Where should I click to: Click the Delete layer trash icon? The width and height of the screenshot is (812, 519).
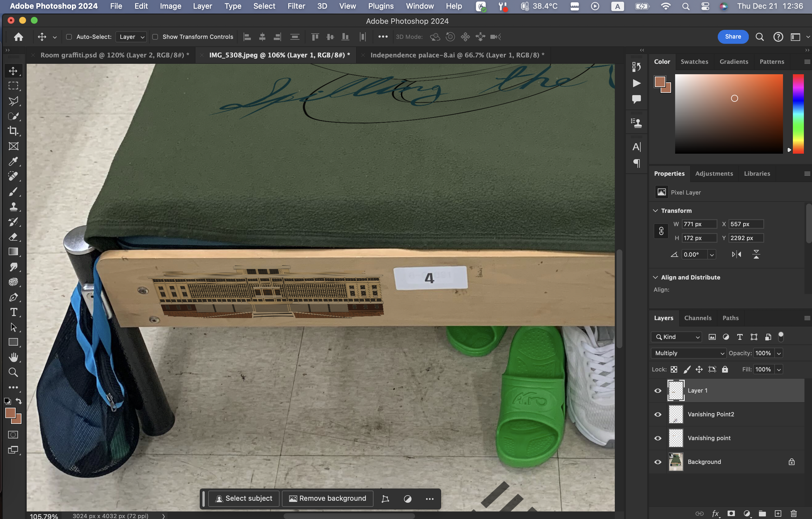pos(793,513)
